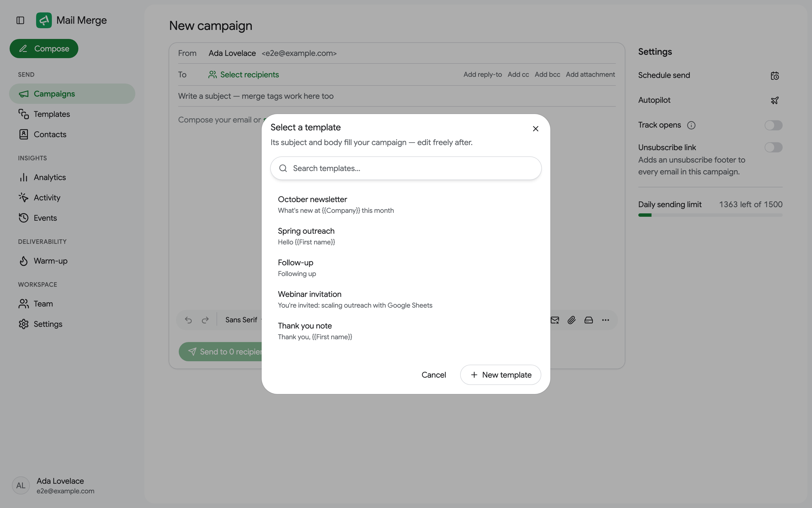812x508 pixels.
Task: Click Add bcc
Action: tap(547, 75)
